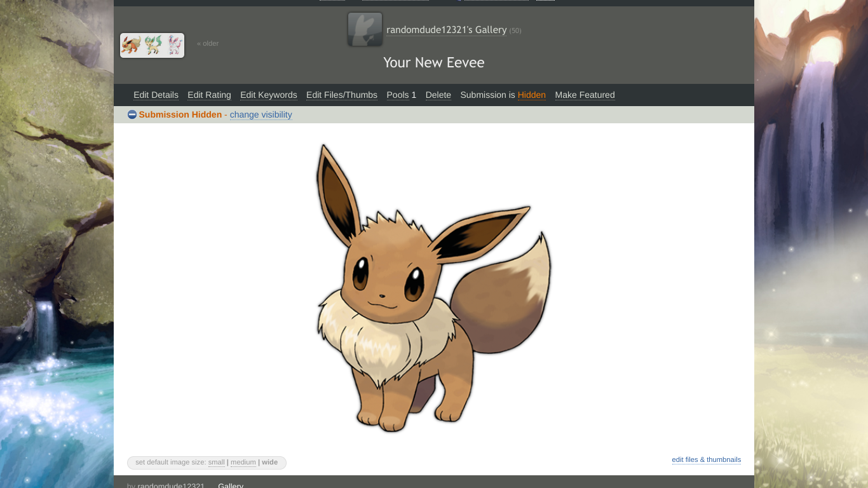Click the user avatar icon beside gallery title

365,29
